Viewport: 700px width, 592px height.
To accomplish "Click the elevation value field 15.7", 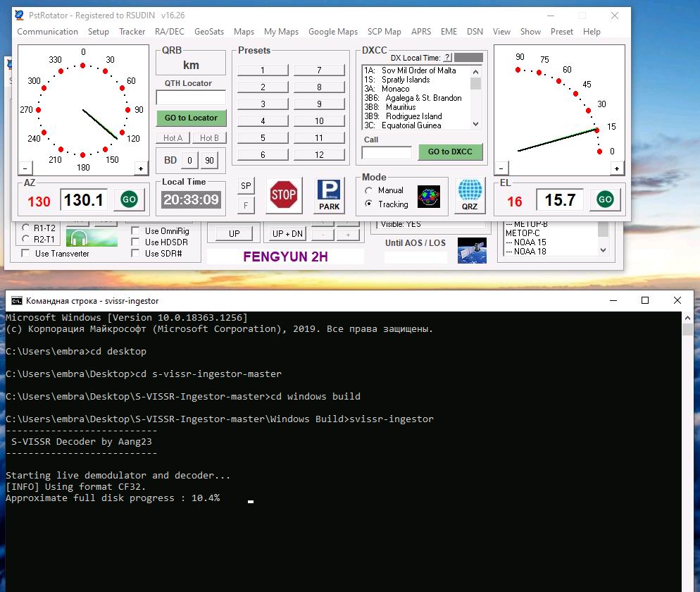I will click(x=561, y=199).
